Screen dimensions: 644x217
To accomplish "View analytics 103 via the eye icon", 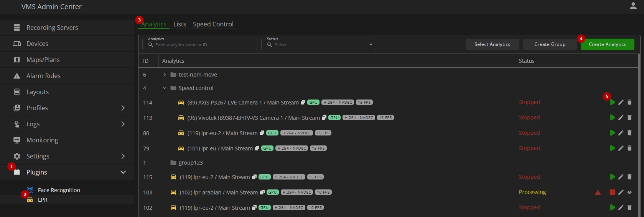I will [x=629, y=192].
